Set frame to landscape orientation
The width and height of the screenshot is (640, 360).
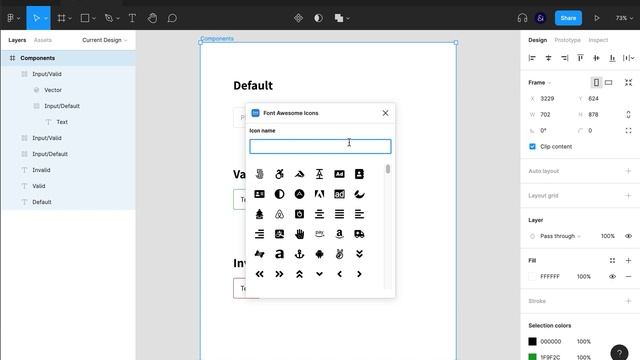point(609,82)
